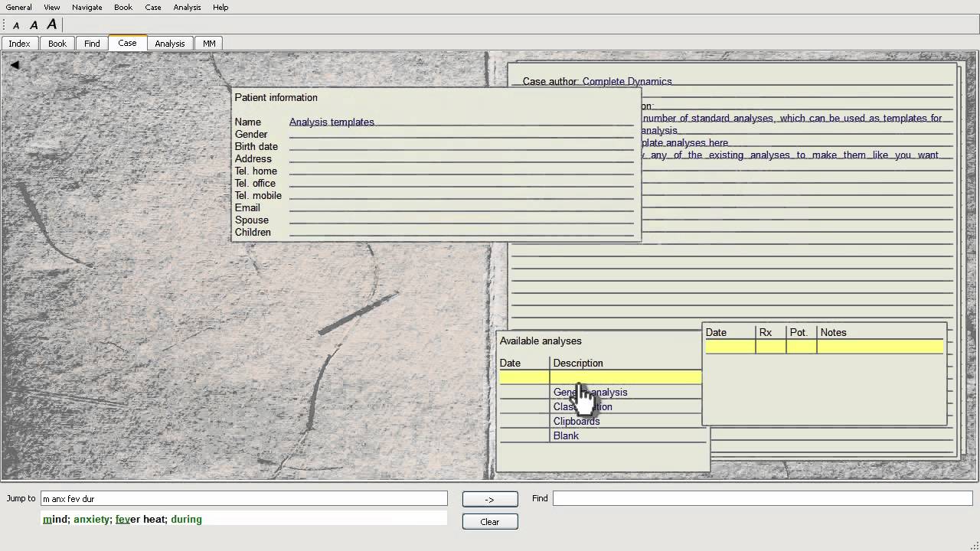This screenshot has height=551, width=980.
Task: Focus the Find input field
Action: click(762, 498)
